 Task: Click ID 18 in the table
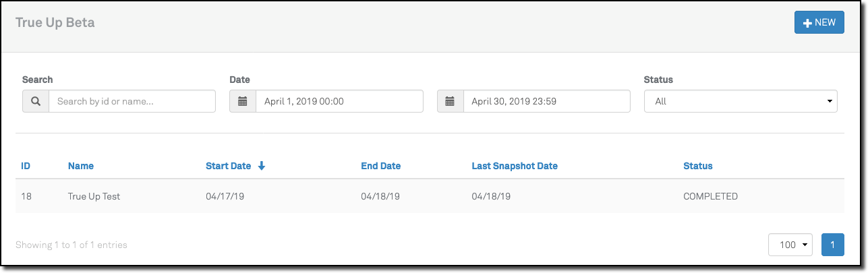click(x=26, y=197)
